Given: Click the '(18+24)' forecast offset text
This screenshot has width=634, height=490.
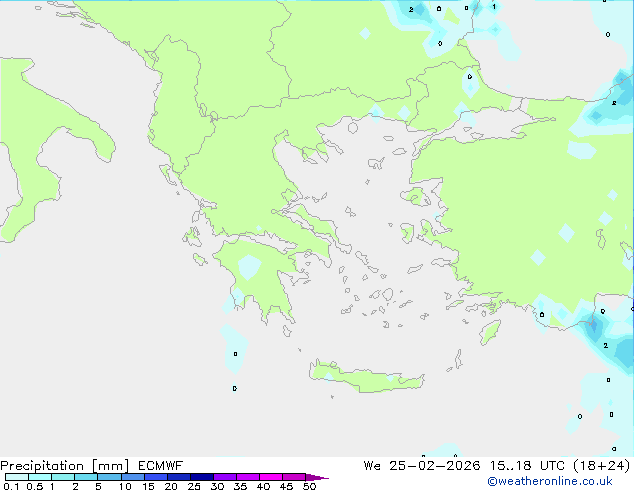Looking at the screenshot, I should [602, 466].
